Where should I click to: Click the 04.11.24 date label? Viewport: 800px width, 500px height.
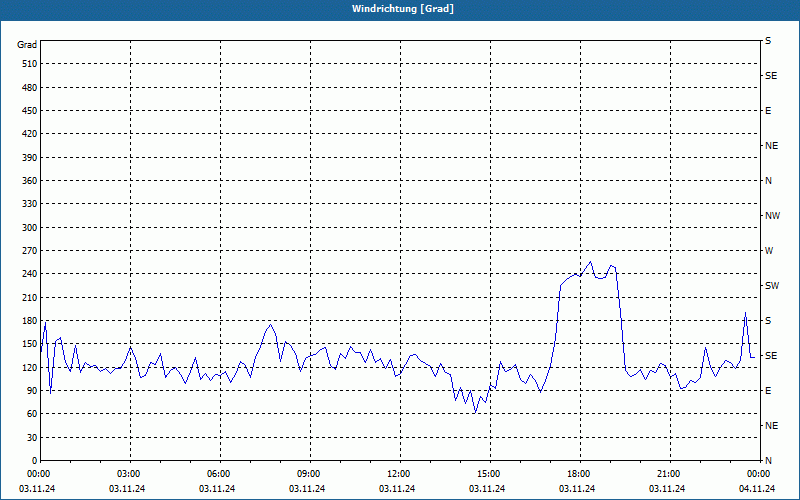tap(757, 489)
